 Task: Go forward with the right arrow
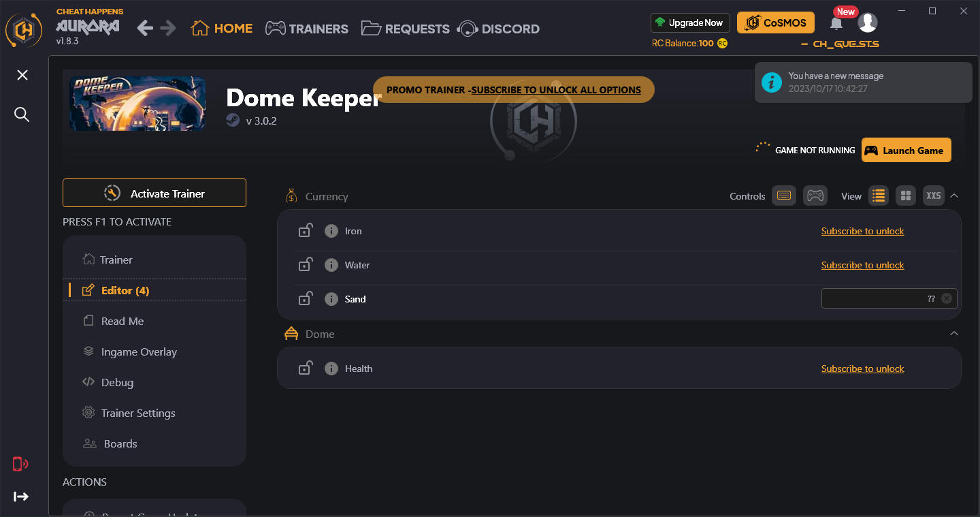(168, 28)
